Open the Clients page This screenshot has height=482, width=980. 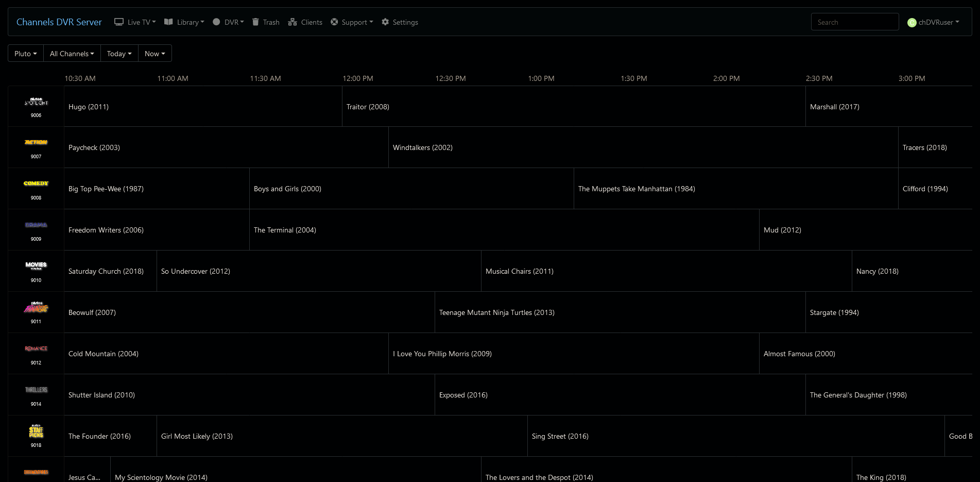click(x=305, y=22)
